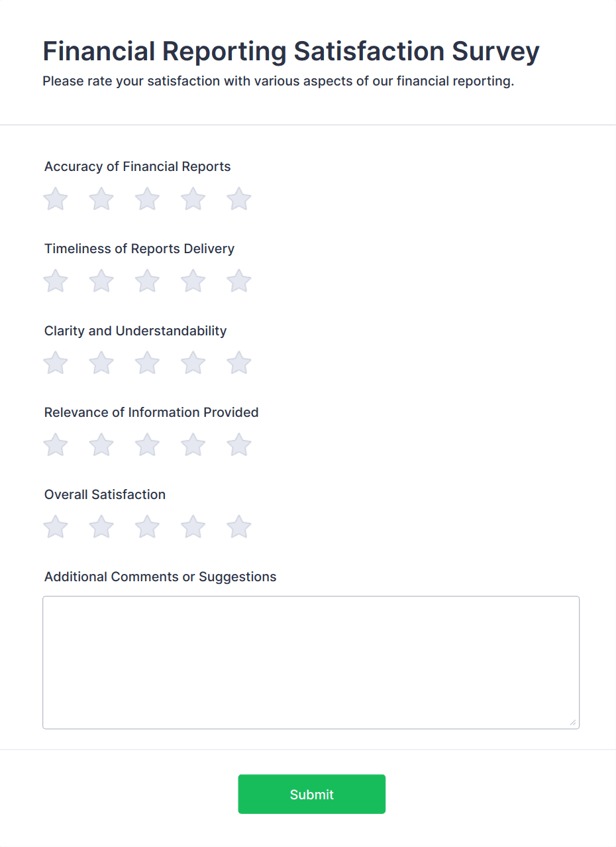Click inside the Additional Comments text area

(311, 662)
